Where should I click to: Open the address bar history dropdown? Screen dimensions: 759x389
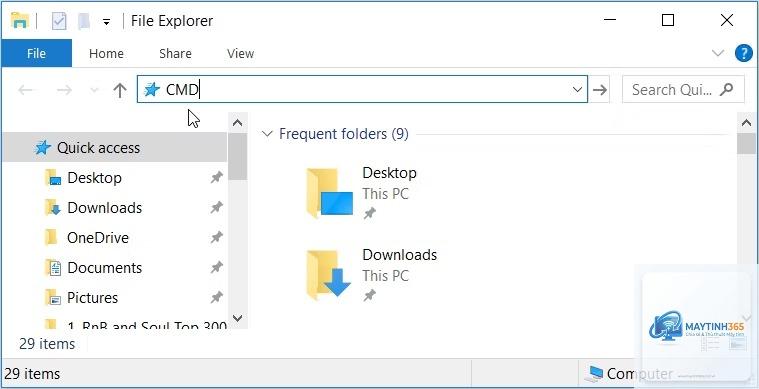577,90
